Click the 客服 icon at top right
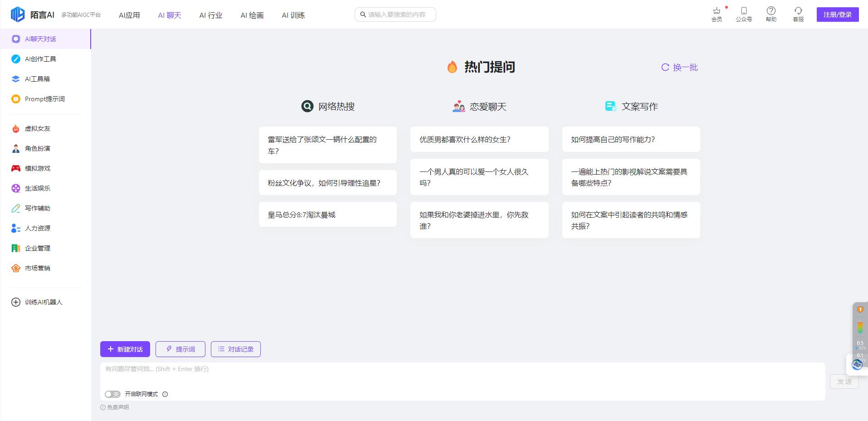 click(798, 14)
